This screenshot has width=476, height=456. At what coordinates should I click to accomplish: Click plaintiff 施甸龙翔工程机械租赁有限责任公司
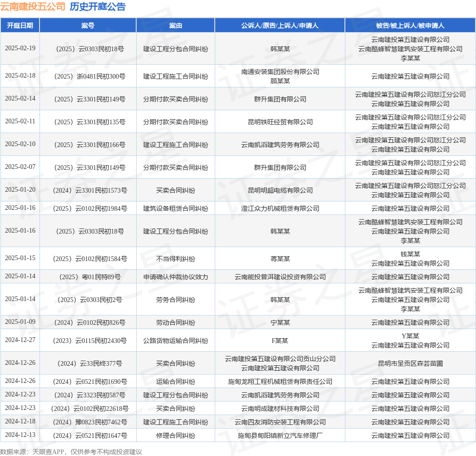pyautogui.click(x=280, y=382)
